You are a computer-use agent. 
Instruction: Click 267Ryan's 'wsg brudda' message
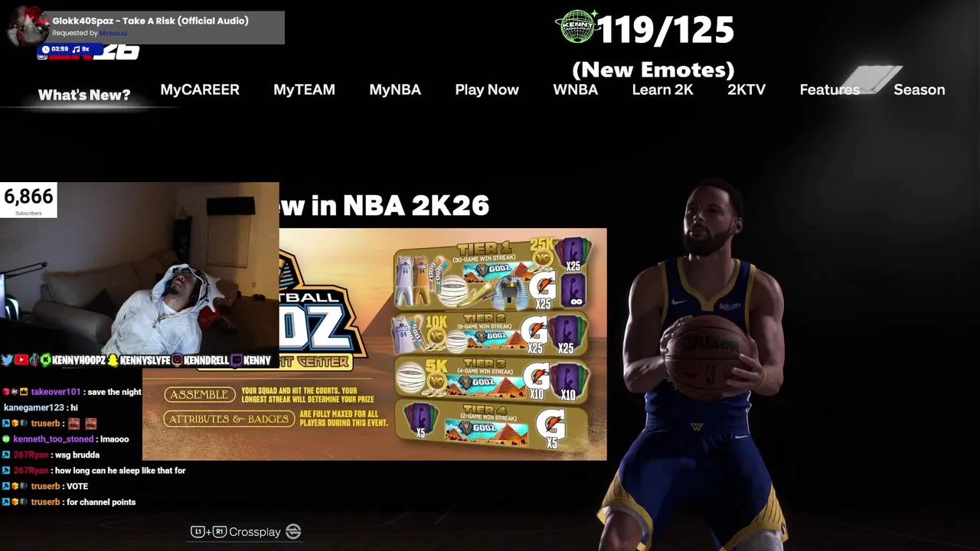(x=78, y=455)
